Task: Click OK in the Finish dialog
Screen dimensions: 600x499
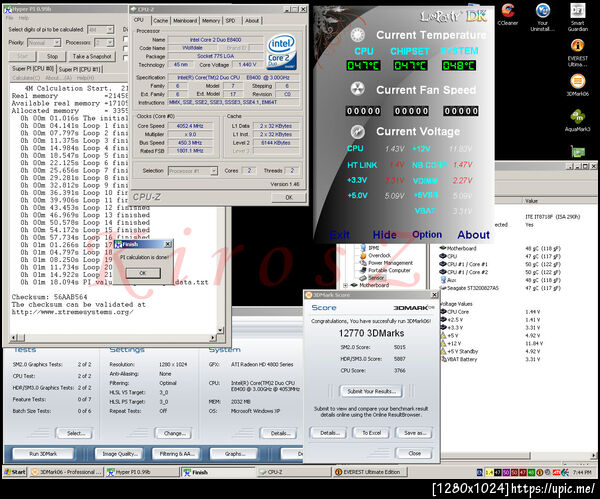Action: pyautogui.click(x=142, y=272)
